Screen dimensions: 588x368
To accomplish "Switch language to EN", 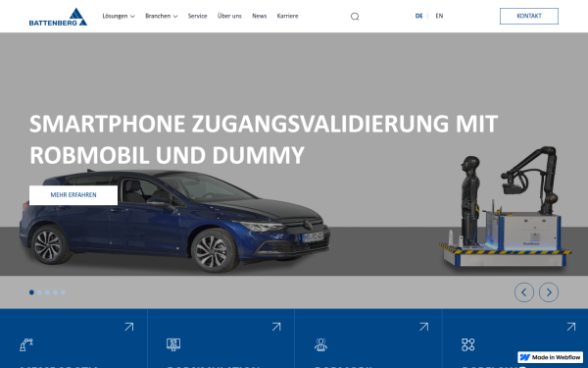I will click(x=439, y=16).
